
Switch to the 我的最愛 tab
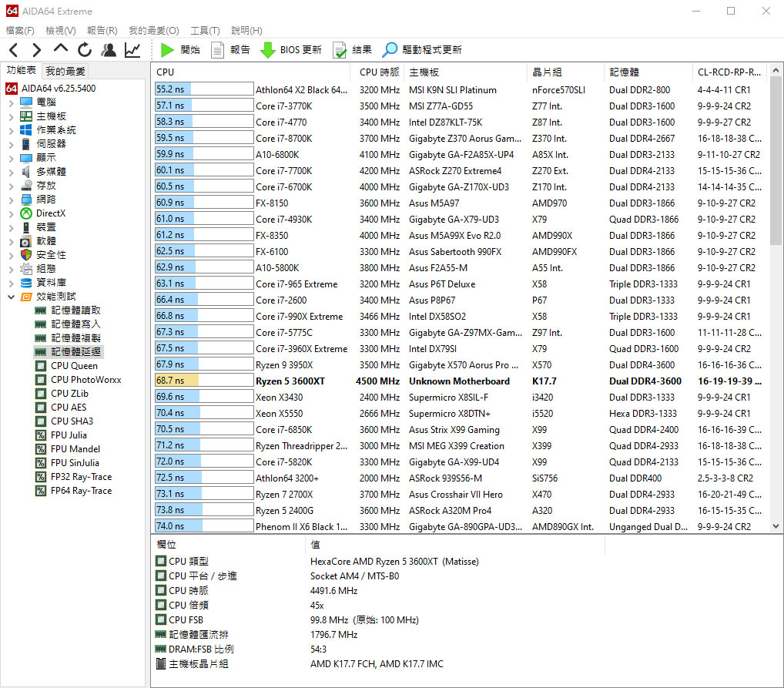tap(65, 71)
